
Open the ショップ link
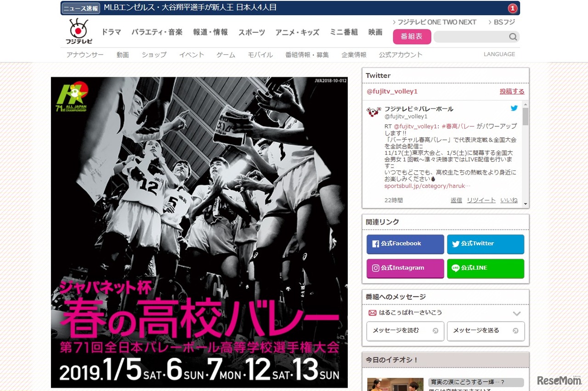[x=154, y=55]
